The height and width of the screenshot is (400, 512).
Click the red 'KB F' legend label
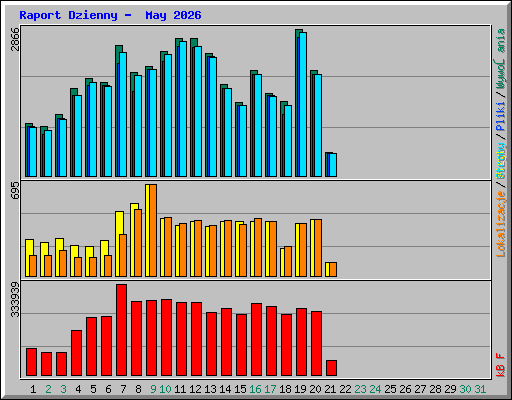[500, 365]
